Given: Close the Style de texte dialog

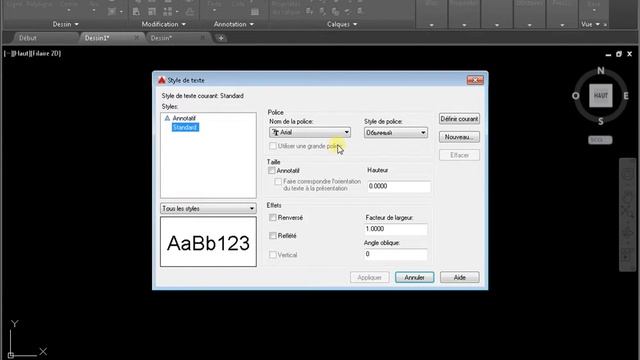Looking at the screenshot, I should 475,80.
